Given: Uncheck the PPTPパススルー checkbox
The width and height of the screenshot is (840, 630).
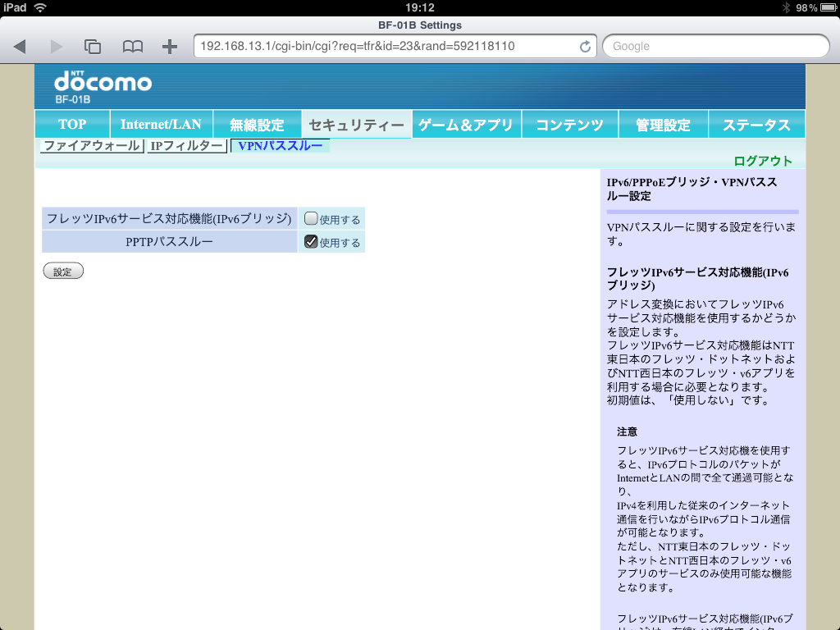Looking at the screenshot, I should [311, 242].
